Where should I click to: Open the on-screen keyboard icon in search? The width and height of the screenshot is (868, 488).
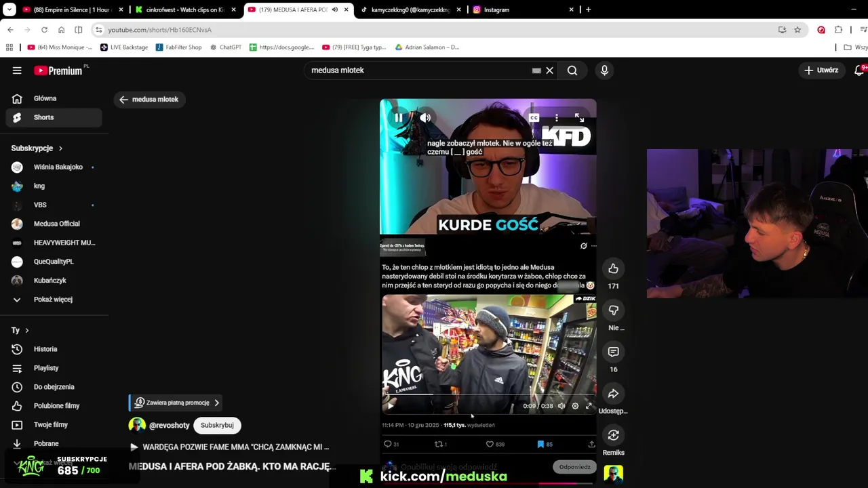pyautogui.click(x=536, y=70)
